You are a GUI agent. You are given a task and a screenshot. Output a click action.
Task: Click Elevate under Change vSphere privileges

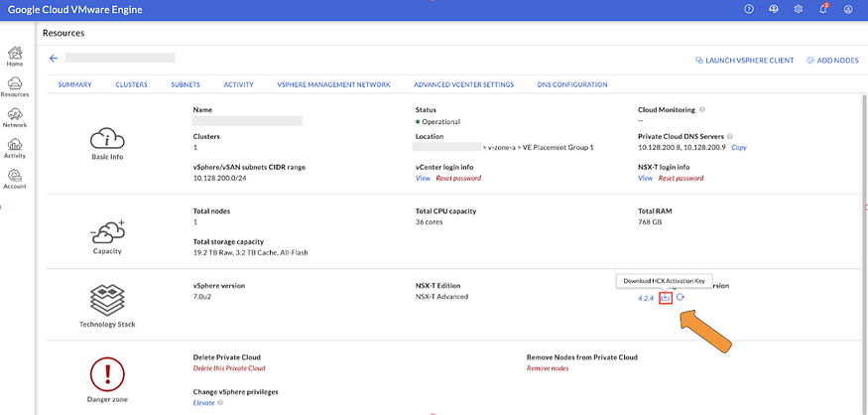pyautogui.click(x=203, y=403)
